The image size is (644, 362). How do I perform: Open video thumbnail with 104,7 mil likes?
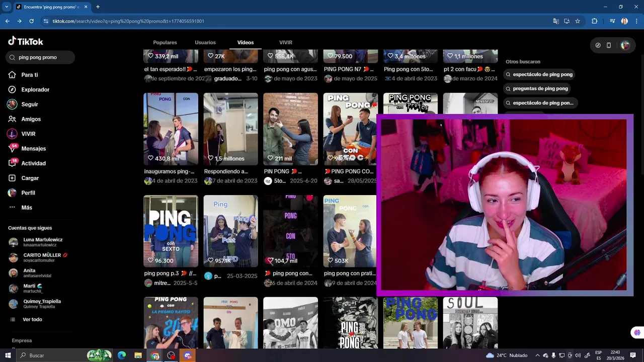click(290, 231)
